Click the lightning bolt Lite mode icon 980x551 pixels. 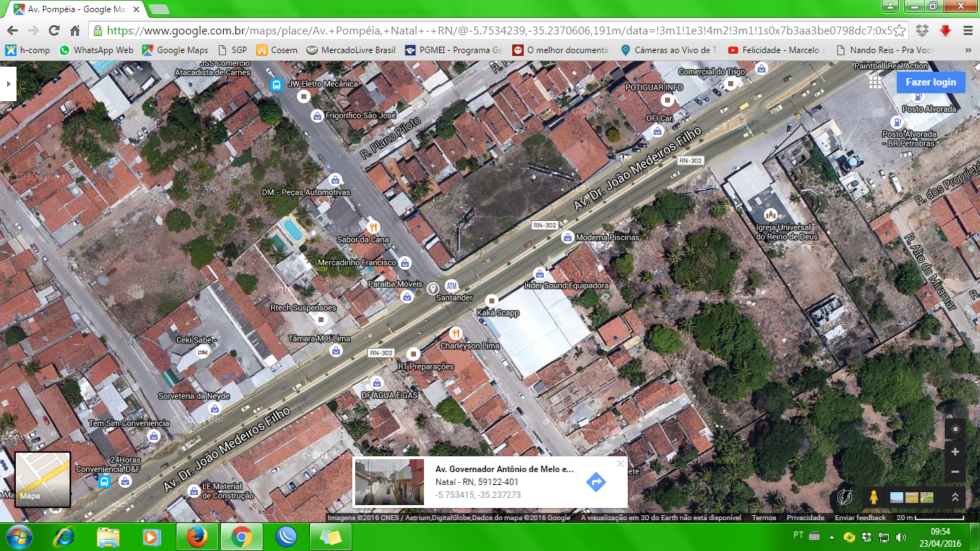click(x=845, y=497)
